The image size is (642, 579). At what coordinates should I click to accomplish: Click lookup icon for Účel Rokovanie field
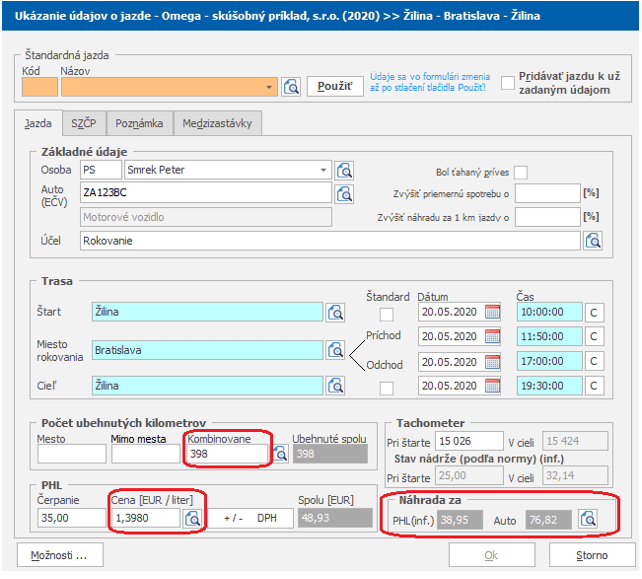593,240
